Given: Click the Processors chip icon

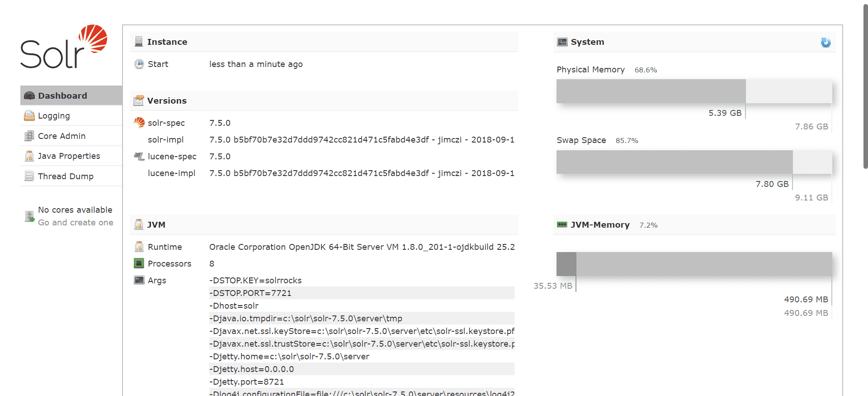Looking at the screenshot, I should click(x=139, y=263).
